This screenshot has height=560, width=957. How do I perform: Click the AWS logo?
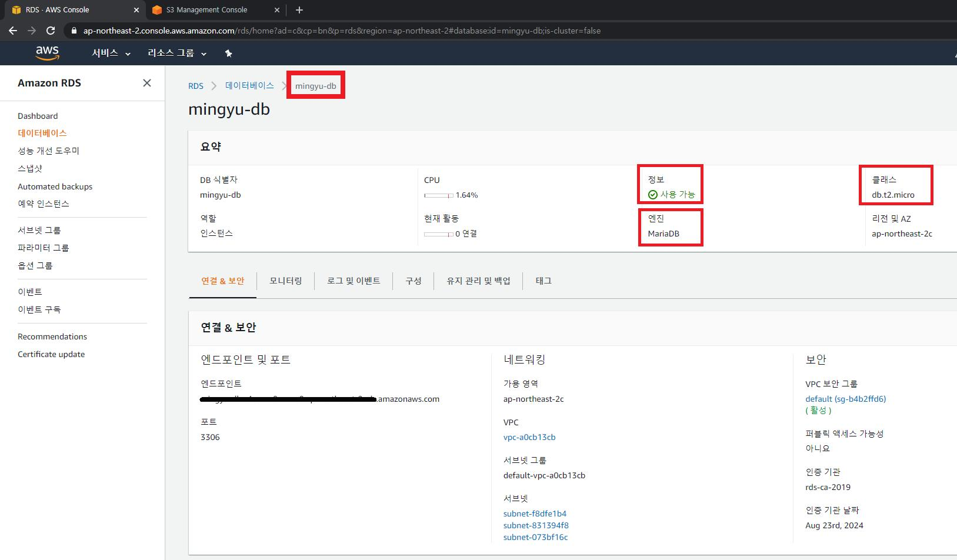[47, 53]
